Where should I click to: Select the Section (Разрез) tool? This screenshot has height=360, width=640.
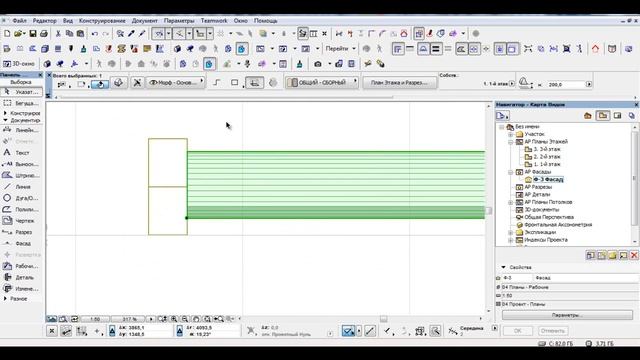click(x=21, y=232)
